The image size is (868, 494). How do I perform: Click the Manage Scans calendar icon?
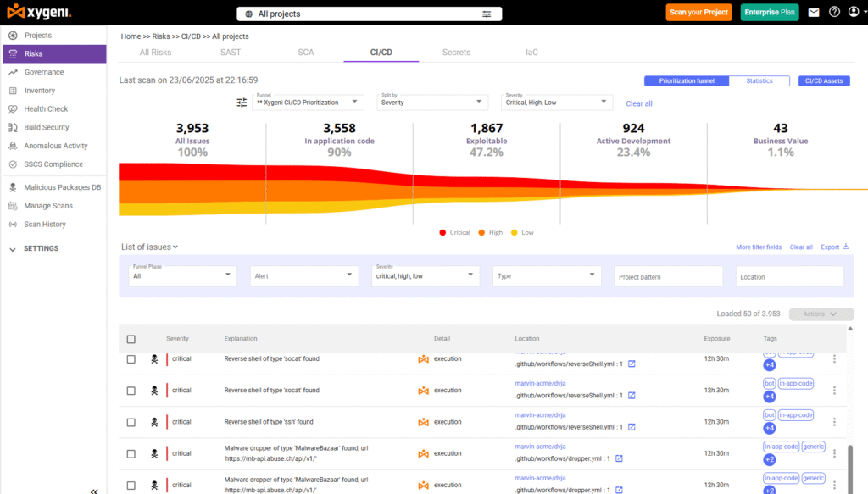pyautogui.click(x=13, y=206)
